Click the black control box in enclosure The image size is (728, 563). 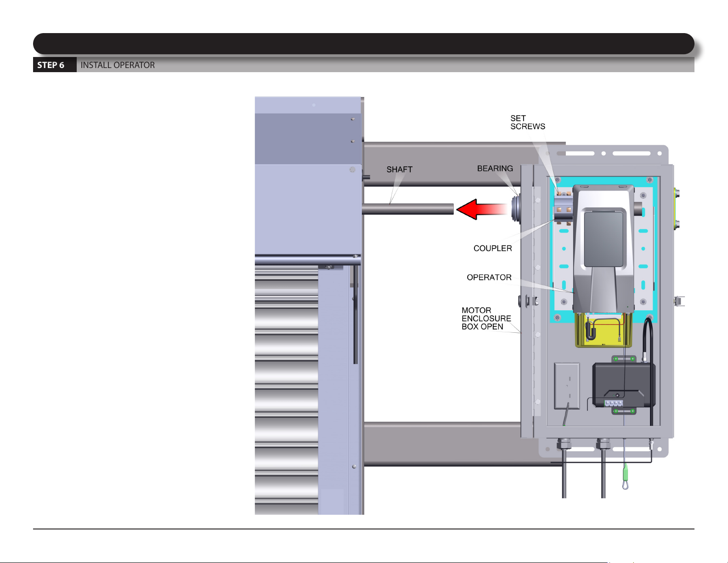[x=624, y=385]
